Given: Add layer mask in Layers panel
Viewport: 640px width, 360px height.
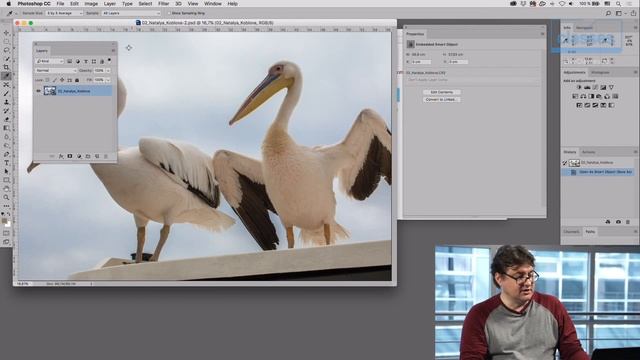Looking at the screenshot, I should click(70, 156).
